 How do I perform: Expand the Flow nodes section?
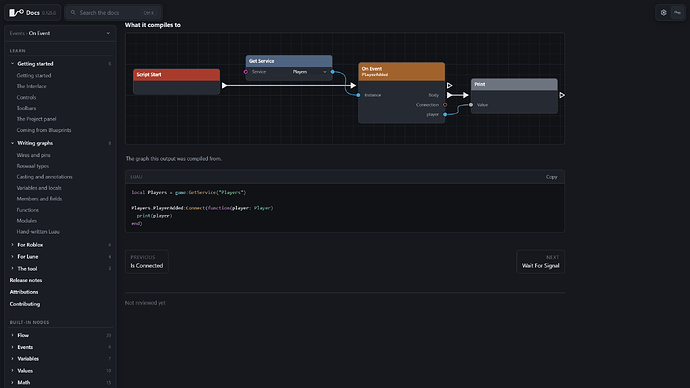[60, 335]
